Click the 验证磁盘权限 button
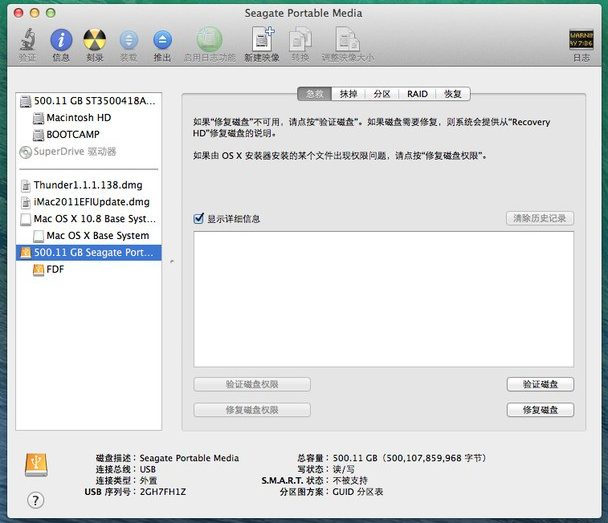This screenshot has height=523, width=608. [252, 384]
